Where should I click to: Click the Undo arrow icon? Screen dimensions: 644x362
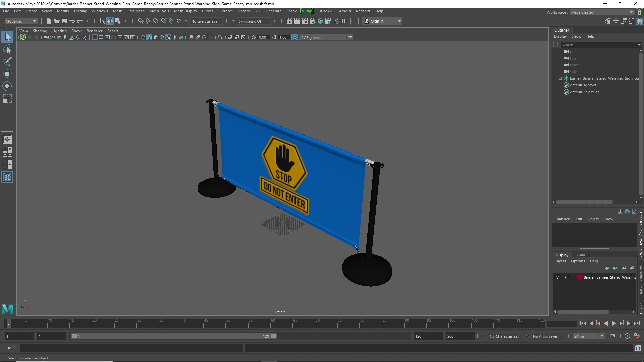(x=72, y=21)
